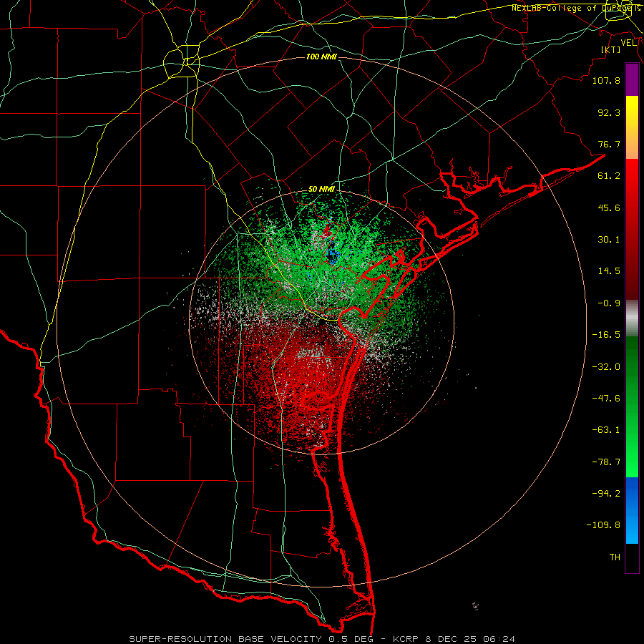The image size is (644, 644).
Task: Click the 50 NMI range ring label
Action: [x=321, y=189]
